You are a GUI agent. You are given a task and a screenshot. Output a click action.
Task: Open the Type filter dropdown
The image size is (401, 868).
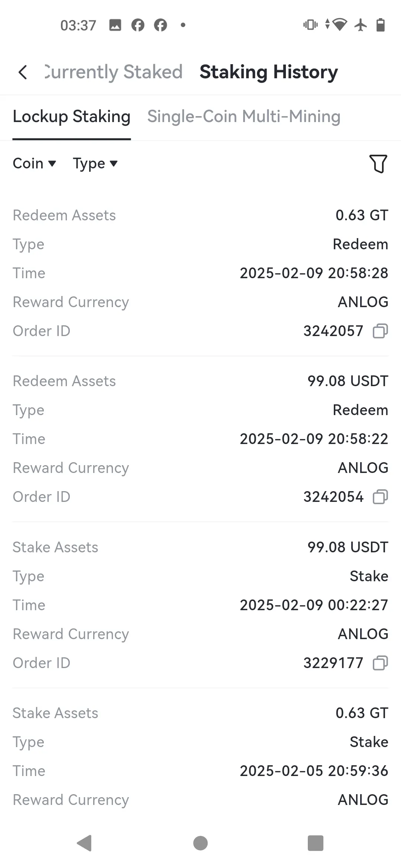pyautogui.click(x=95, y=163)
